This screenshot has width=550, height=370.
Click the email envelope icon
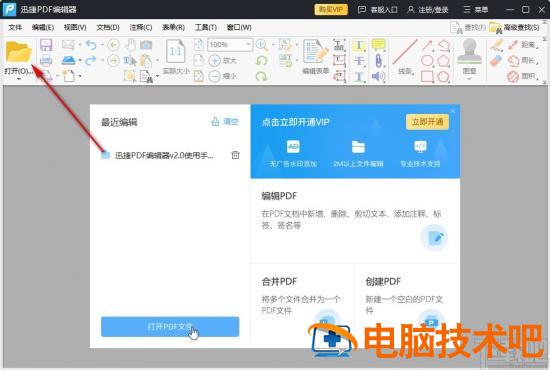click(68, 45)
